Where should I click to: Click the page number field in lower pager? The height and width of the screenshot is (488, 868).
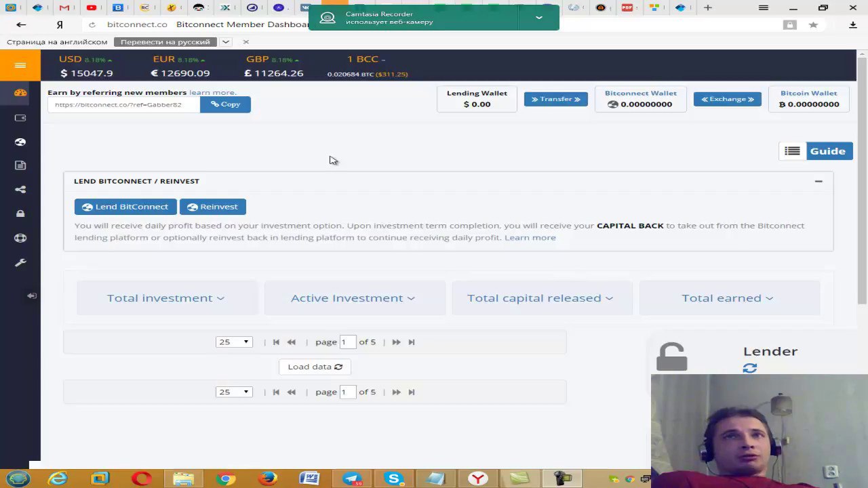[x=348, y=392]
